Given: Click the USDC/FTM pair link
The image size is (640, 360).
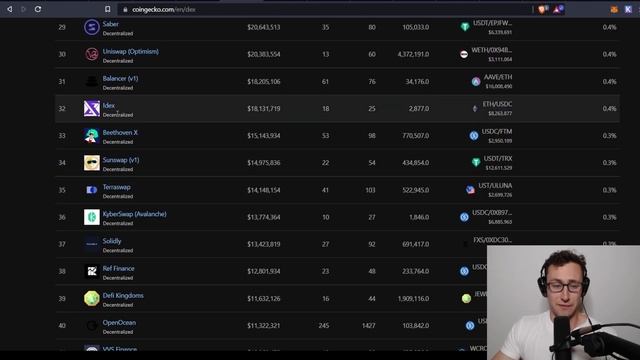Looking at the screenshot, I should point(497,131).
